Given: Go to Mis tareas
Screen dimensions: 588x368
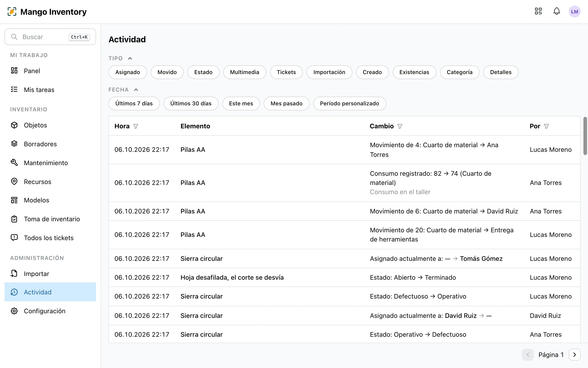Looking at the screenshot, I should [x=50, y=89].
